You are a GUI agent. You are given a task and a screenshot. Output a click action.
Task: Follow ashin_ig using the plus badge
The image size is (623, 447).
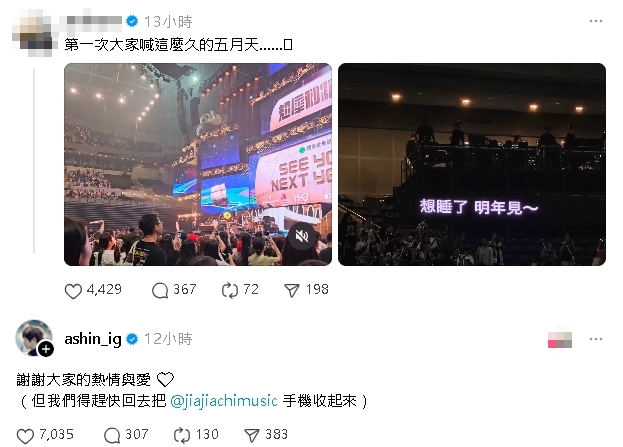[x=46, y=349]
